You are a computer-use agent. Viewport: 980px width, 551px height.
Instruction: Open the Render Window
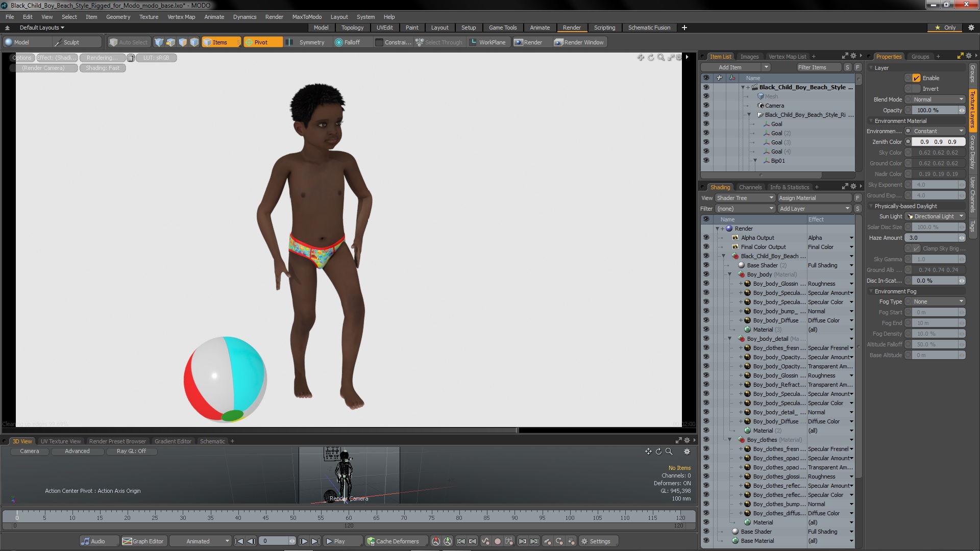(x=579, y=42)
